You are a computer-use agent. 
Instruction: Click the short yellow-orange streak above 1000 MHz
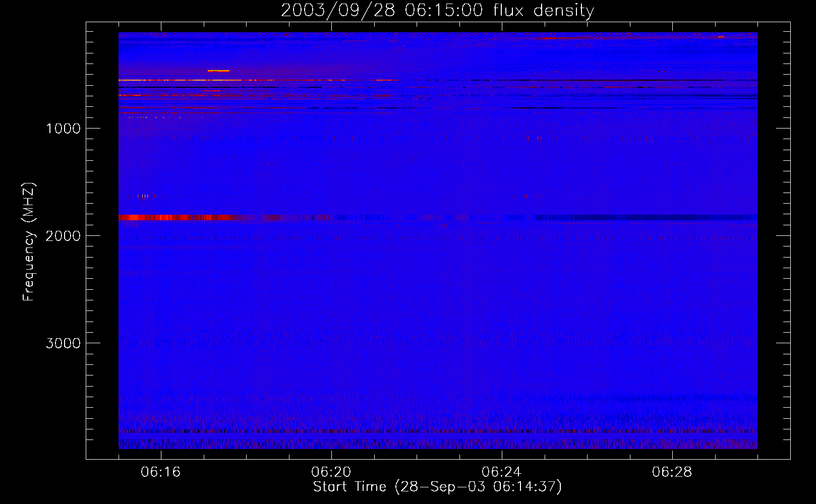[x=218, y=71]
